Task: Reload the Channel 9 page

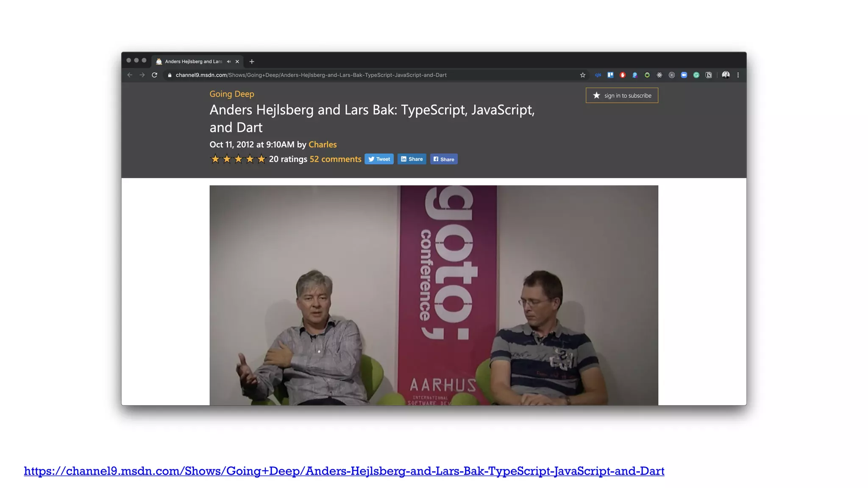Action: pos(155,75)
